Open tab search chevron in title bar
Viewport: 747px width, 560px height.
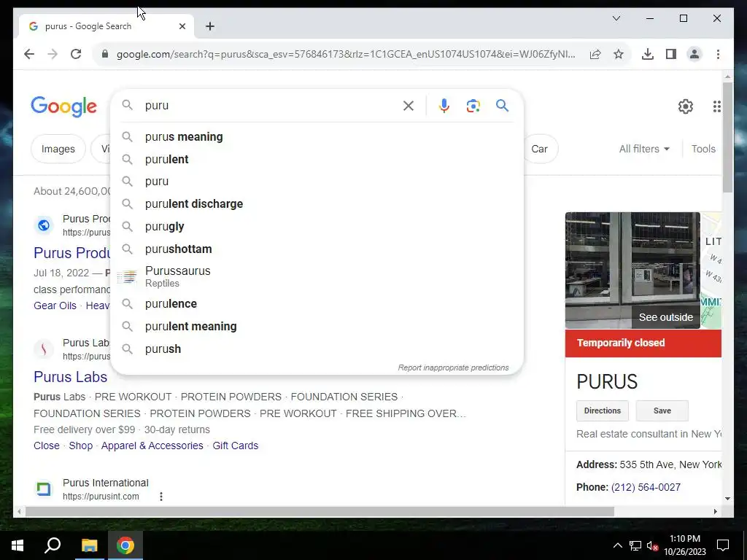pyautogui.click(x=616, y=18)
